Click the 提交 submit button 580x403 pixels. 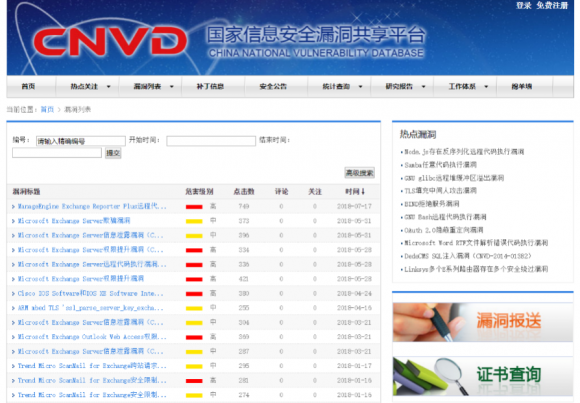[113, 153]
